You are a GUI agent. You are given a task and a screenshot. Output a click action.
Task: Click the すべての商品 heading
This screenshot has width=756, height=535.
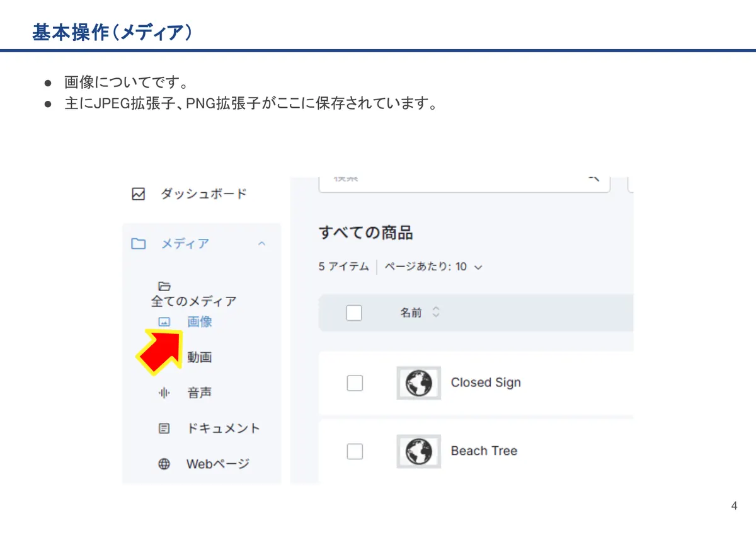click(366, 233)
